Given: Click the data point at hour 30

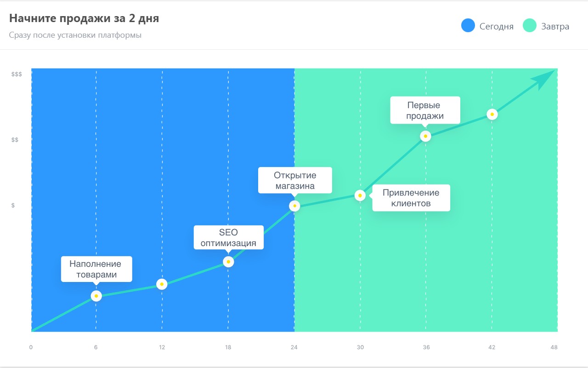Looking at the screenshot, I should click(x=360, y=195).
